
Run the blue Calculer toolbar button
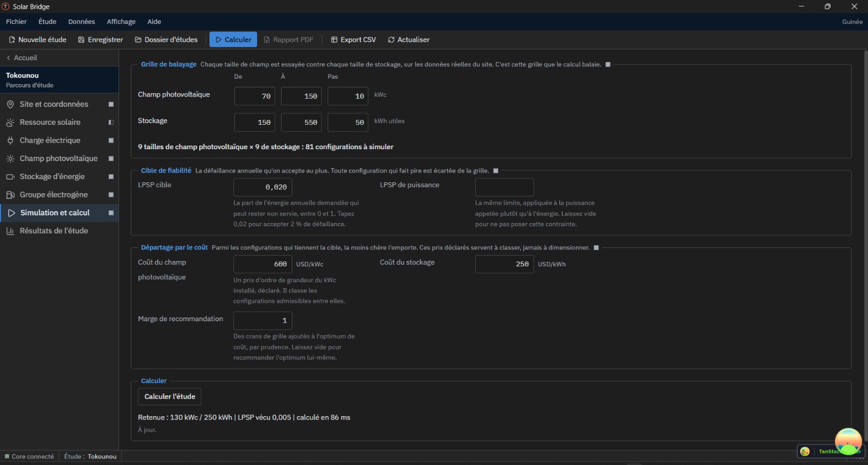pyautogui.click(x=233, y=40)
